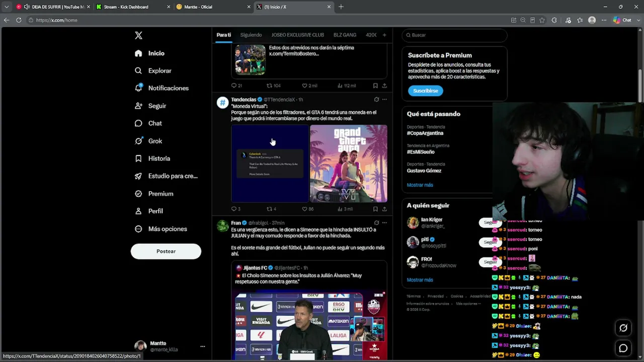Add this page to favorites star
The width and height of the screenshot is (644, 362).
point(542,20)
